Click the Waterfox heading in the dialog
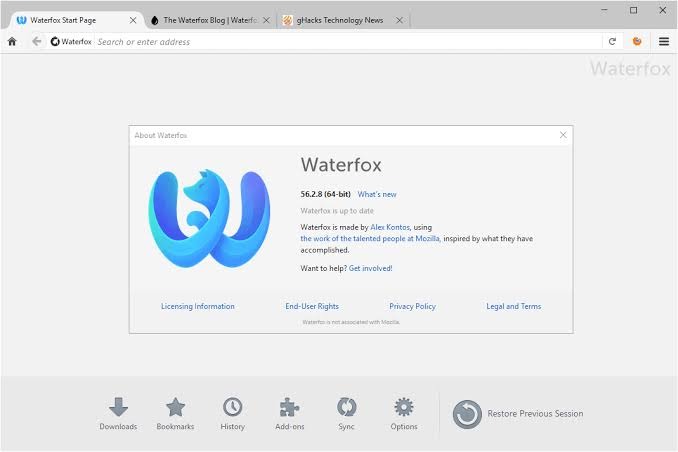Image resolution: width=678 pixels, height=452 pixels. click(x=341, y=164)
